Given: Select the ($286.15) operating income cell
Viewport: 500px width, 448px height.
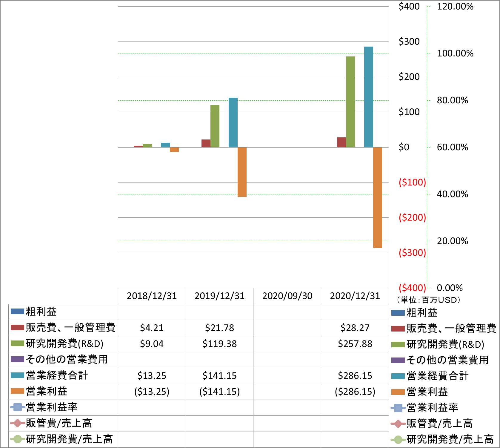Looking at the screenshot, I should coord(355,392).
